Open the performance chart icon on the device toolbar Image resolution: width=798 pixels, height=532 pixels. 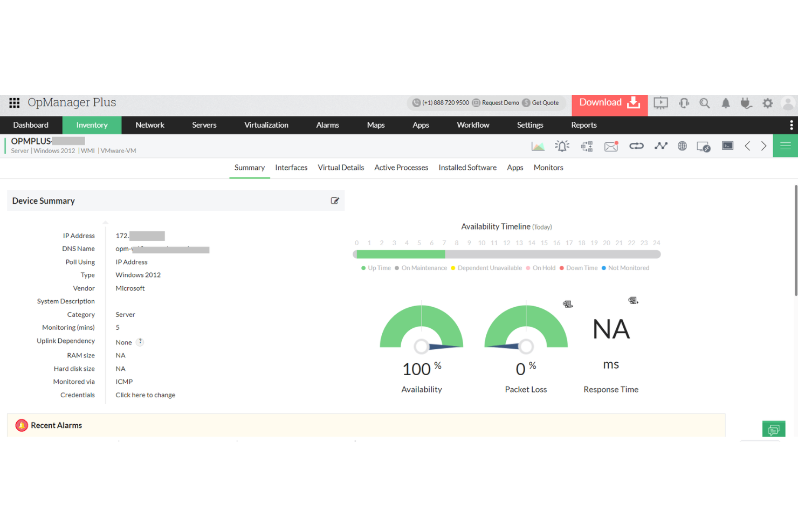(x=538, y=146)
